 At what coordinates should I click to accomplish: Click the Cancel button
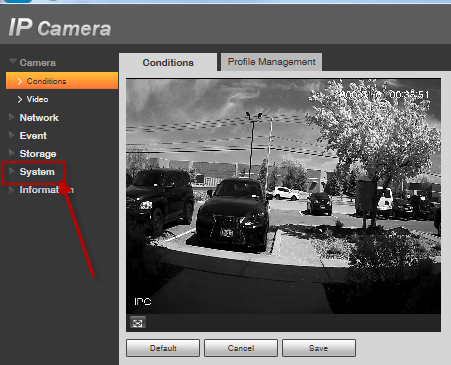coord(241,348)
